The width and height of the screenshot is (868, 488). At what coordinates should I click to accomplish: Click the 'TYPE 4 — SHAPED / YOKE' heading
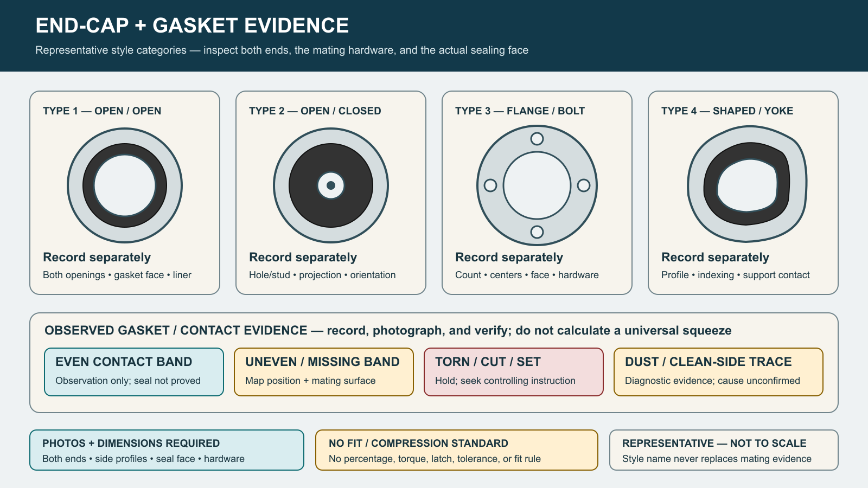point(727,111)
